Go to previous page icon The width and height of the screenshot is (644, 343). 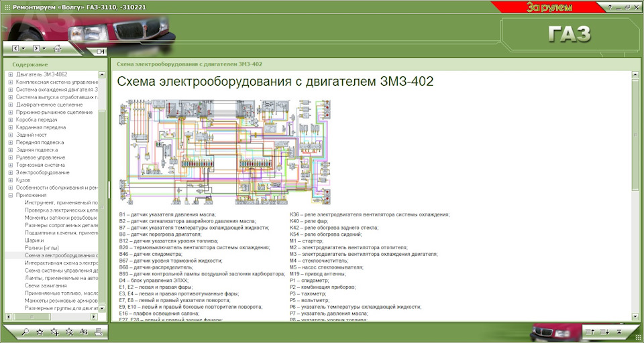click(x=590, y=332)
